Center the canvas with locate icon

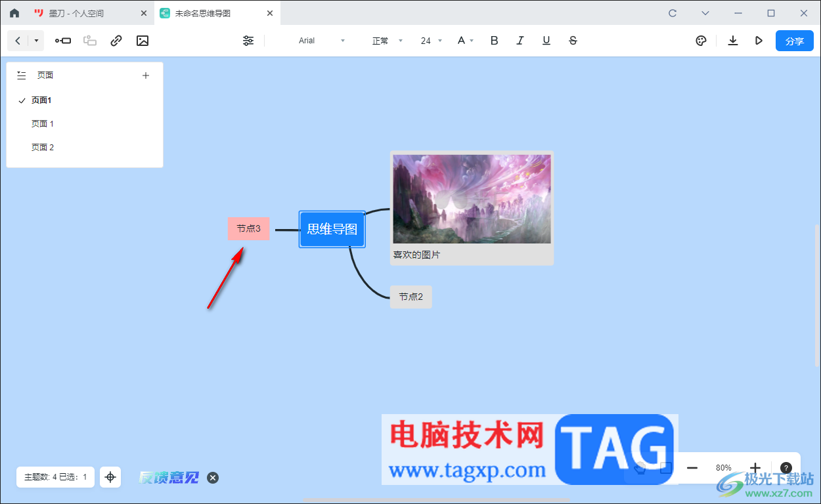[110, 477]
